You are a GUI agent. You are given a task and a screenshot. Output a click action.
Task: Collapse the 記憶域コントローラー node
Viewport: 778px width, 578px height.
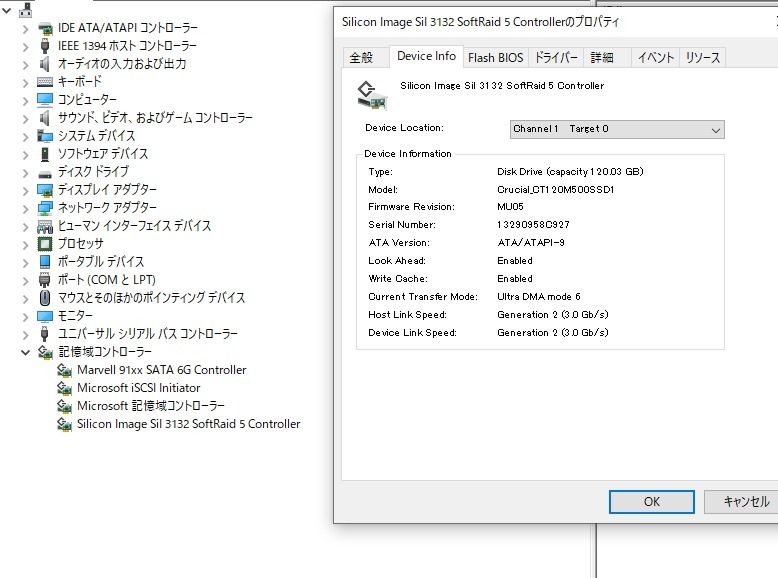[x=25, y=353]
